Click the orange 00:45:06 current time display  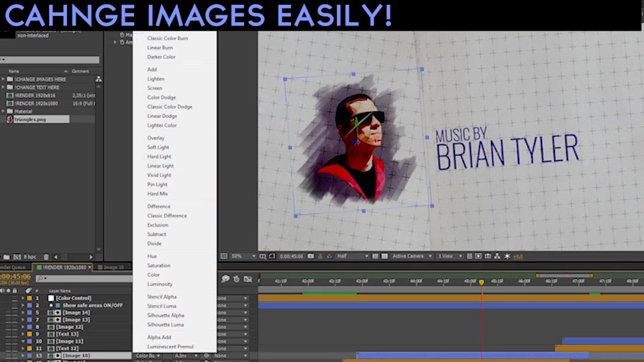(x=15, y=276)
